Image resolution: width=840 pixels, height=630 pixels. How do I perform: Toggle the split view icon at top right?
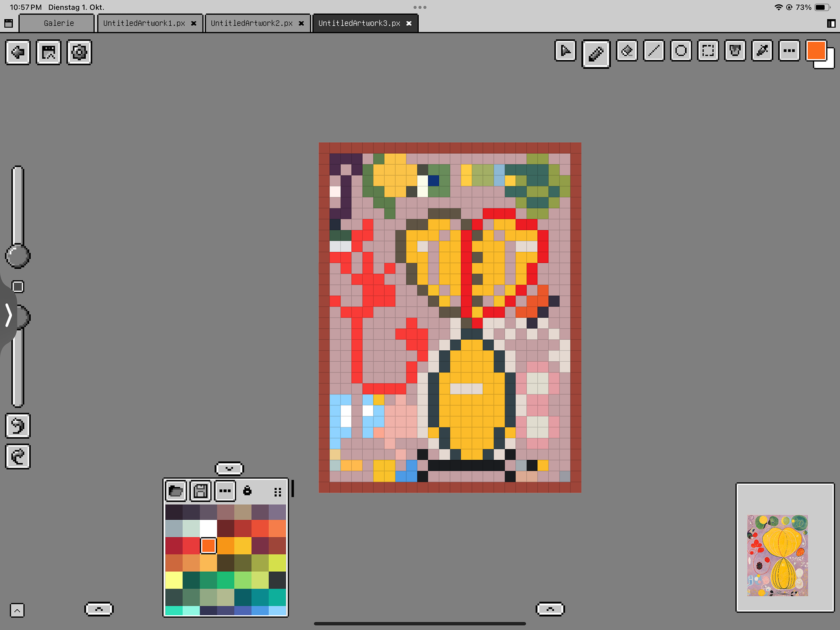coord(831,24)
